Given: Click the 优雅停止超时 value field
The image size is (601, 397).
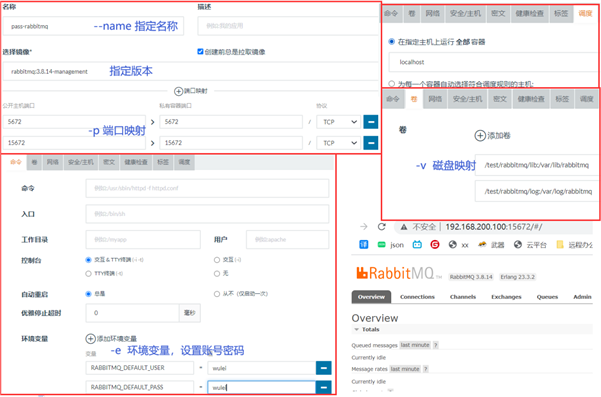Looking at the screenshot, I should 132,313.
